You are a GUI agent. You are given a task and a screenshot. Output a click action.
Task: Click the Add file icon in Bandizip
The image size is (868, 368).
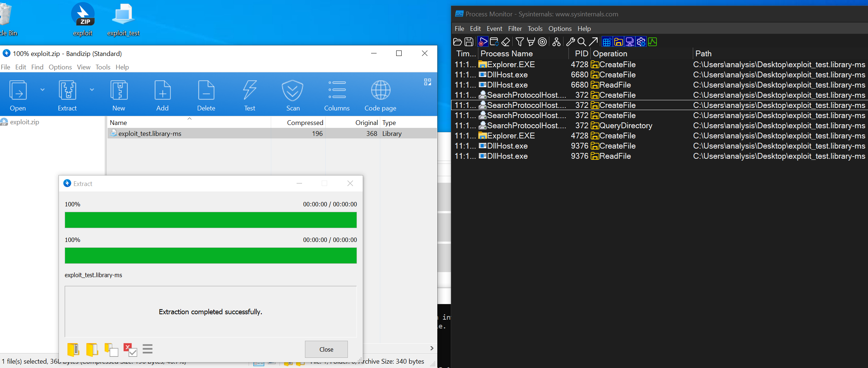click(x=162, y=90)
